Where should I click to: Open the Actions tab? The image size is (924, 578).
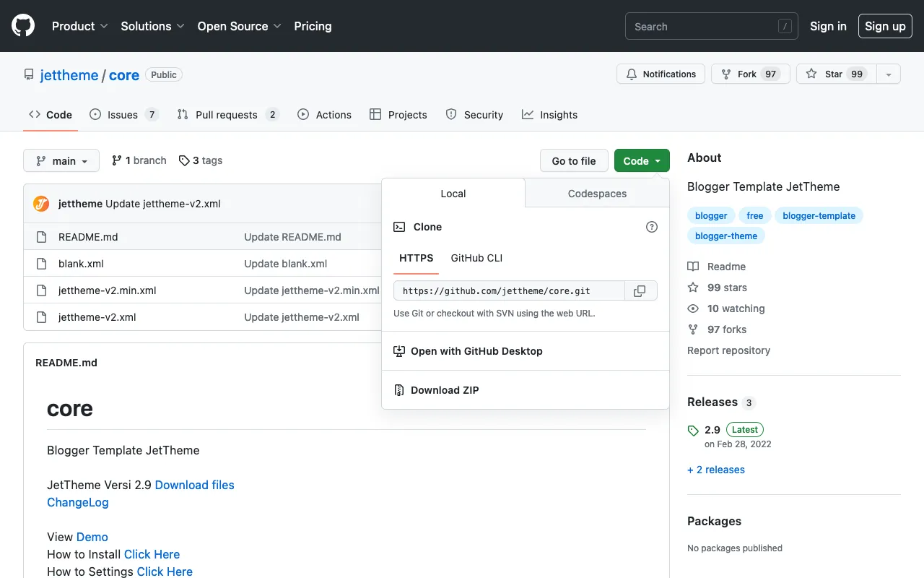tap(324, 115)
